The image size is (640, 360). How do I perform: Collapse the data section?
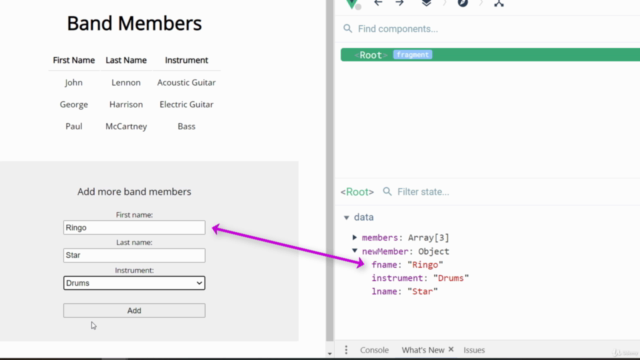click(347, 218)
